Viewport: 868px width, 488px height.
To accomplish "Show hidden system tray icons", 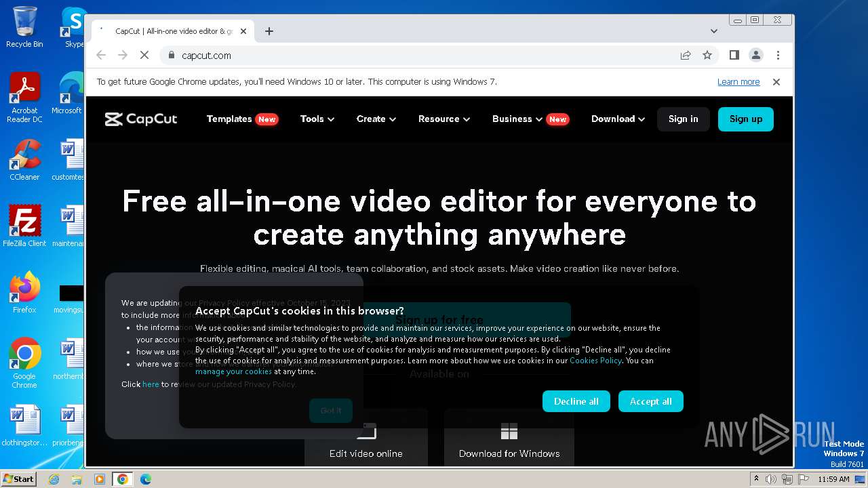I will [x=756, y=479].
